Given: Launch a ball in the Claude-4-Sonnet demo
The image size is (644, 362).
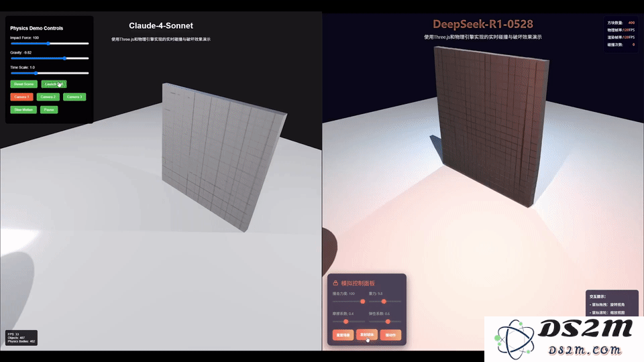Looking at the screenshot, I should 54,84.
